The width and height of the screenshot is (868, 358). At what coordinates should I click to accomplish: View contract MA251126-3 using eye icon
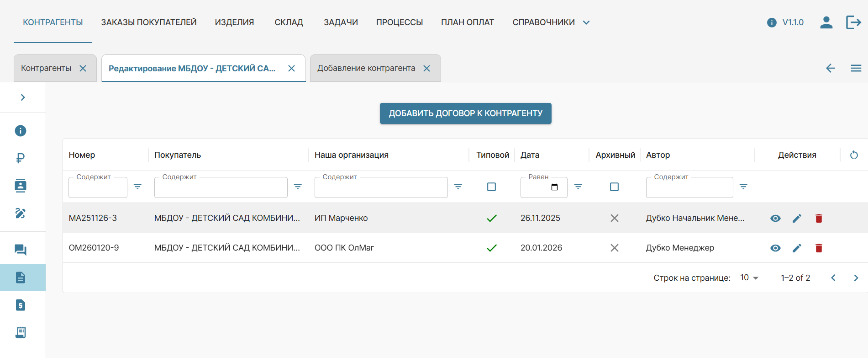point(775,219)
